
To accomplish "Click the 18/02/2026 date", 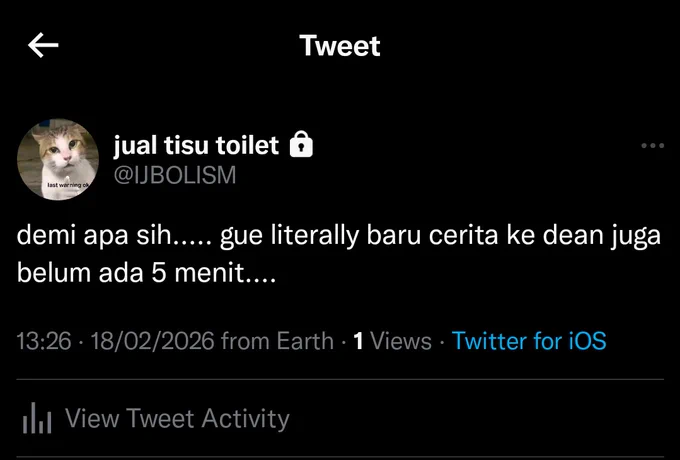I will click(x=152, y=341).
